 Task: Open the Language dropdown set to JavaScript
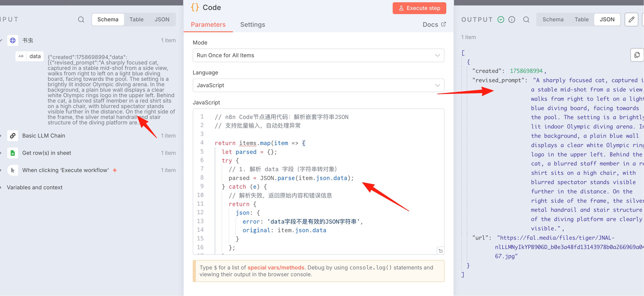318,85
